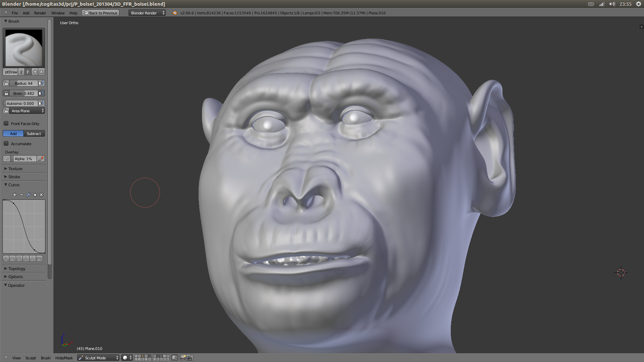Open the Render menu
644x362 pixels.
click(x=40, y=13)
